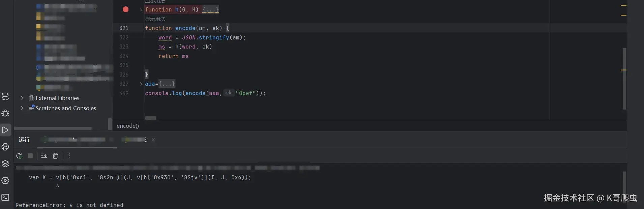Toggle the breakpoint on function h line
The image size is (644, 209).
pyautogui.click(x=125, y=9)
